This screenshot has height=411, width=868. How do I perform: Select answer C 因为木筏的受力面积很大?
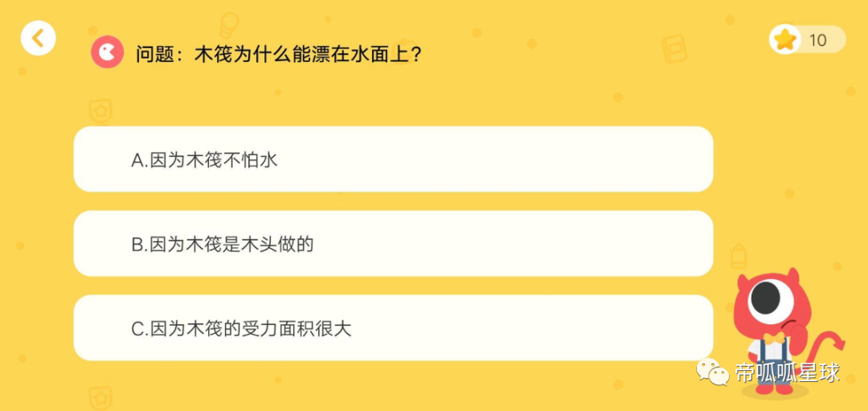(x=393, y=328)
